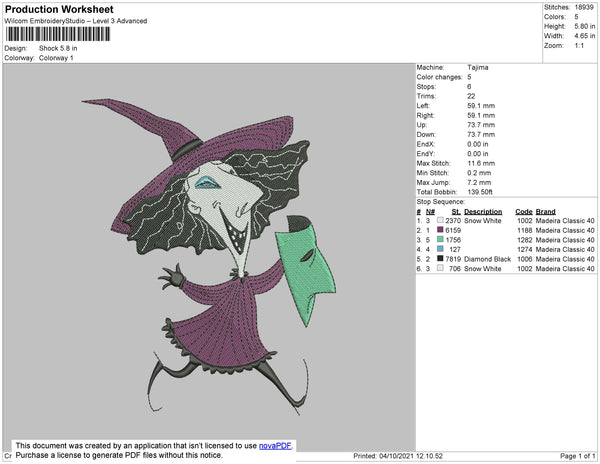600x464 pixels.
Task: Click the stitch count '6159'
Action: click(453, 230)
